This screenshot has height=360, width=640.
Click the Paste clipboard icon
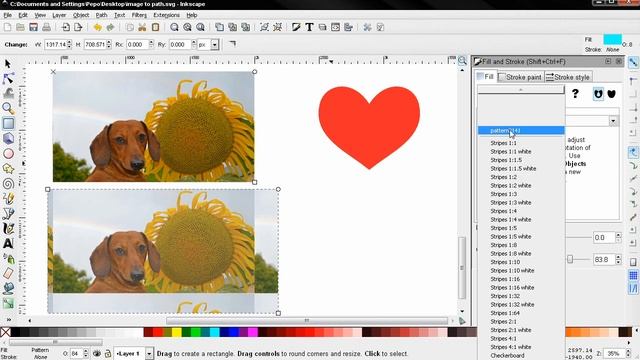point(155,27)
